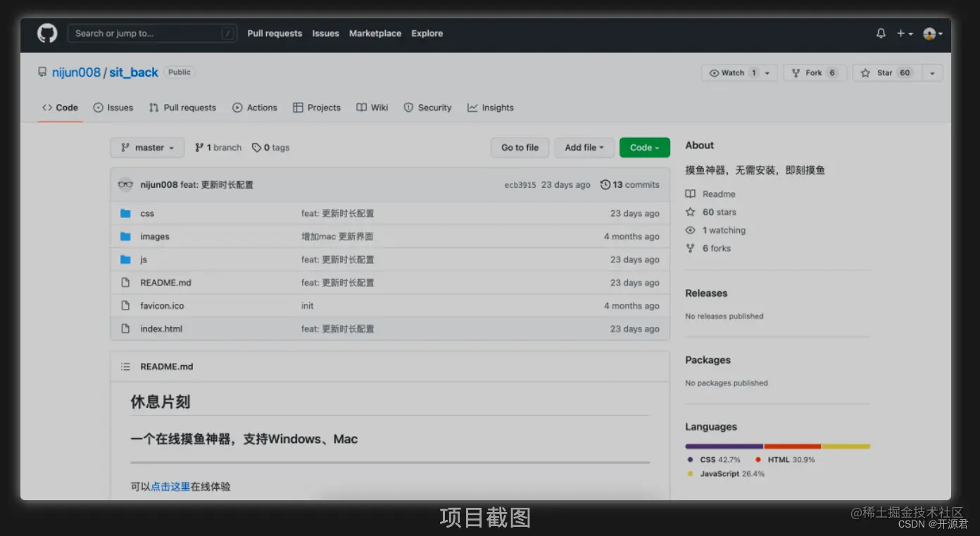Viewport: 980px width, 536px height.
Task: Open the JavaScript 26.4% language link
Action: pos(726,473)
